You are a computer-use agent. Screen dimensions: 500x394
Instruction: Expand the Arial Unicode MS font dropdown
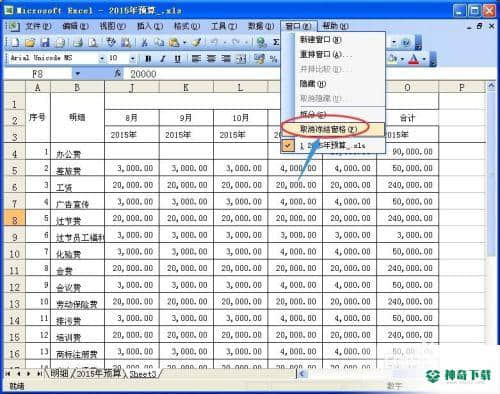coord(102,59)
